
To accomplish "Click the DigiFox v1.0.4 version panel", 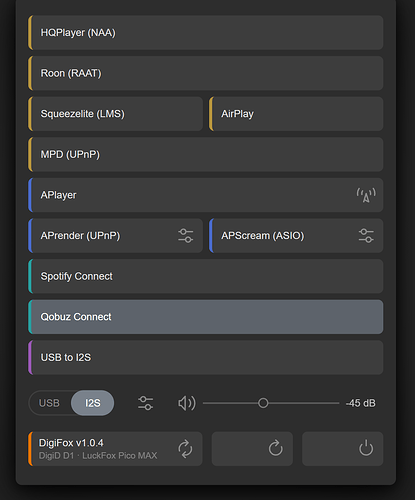I will [115, 449].
